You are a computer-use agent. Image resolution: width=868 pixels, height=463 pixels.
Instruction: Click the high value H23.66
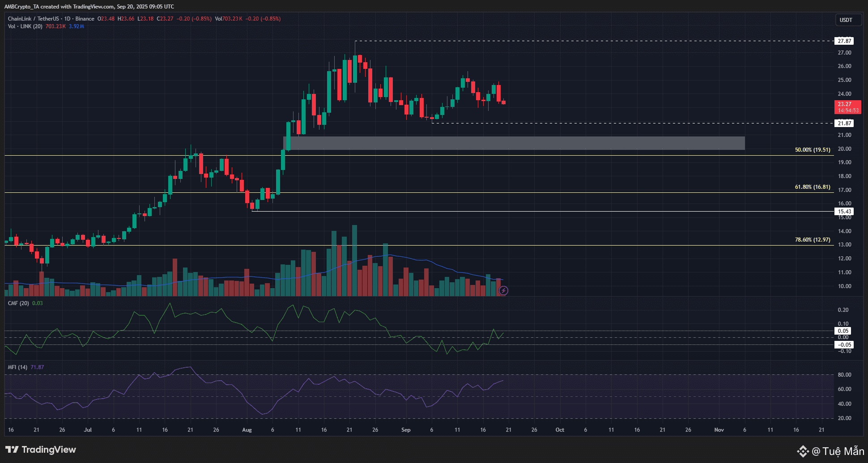126,19
